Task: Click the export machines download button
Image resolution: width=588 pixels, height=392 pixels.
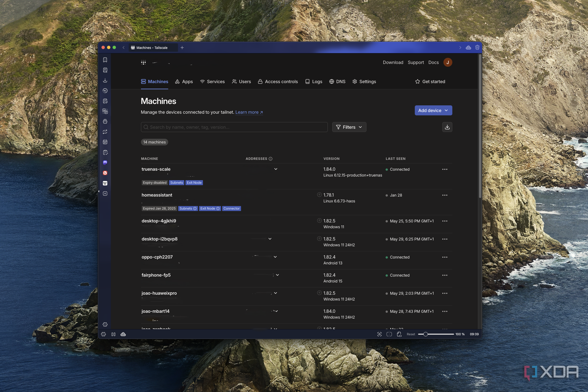Action: pos(447,127)
